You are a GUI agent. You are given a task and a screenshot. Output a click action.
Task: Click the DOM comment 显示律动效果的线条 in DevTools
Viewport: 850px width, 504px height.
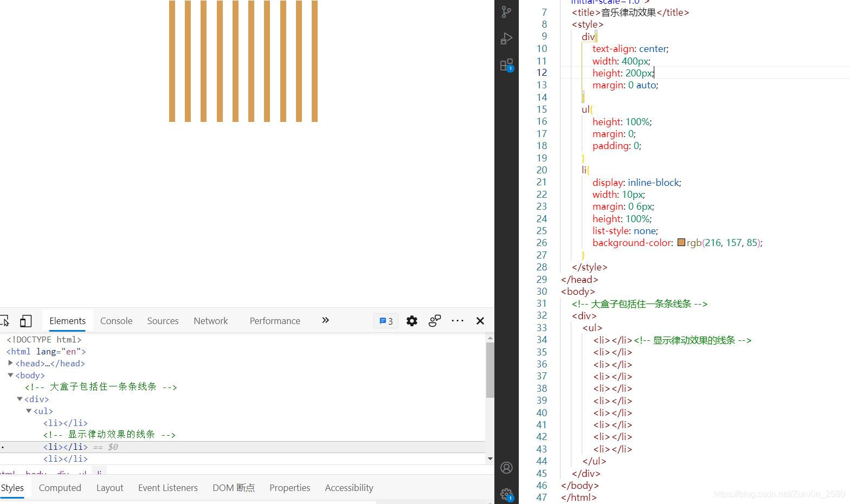pos(110,435)
